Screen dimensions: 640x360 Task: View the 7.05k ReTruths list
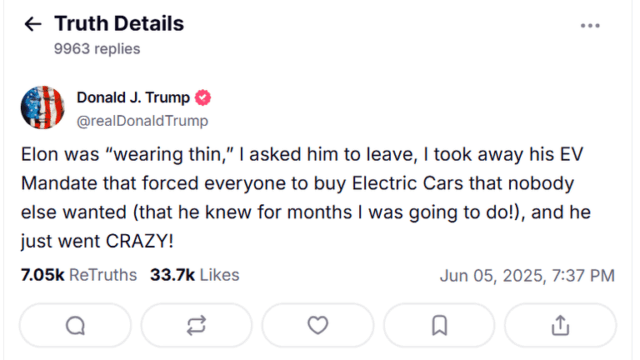click(x=79, y=275)
